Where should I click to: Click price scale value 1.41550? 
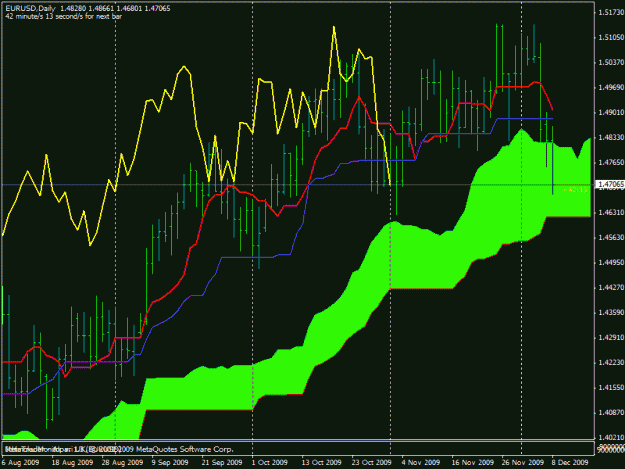click(611, 388)
